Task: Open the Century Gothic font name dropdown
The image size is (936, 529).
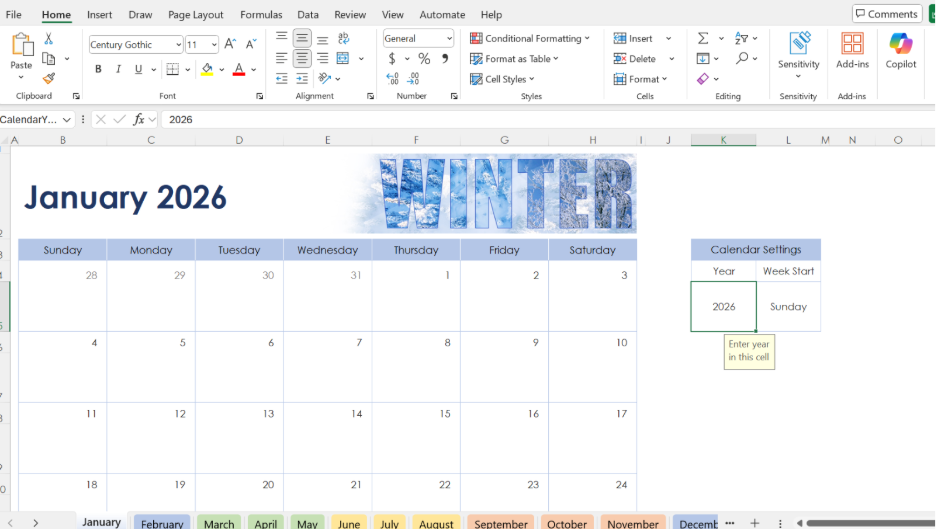Action: [178, 45]
